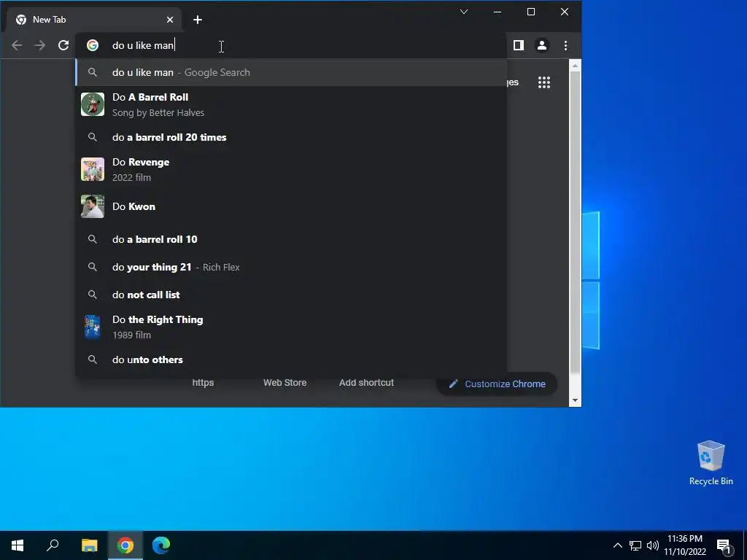This screenshot has width=747, height=560.
Task: Select the New Tab browser tab
Action: tap(94, 20)
